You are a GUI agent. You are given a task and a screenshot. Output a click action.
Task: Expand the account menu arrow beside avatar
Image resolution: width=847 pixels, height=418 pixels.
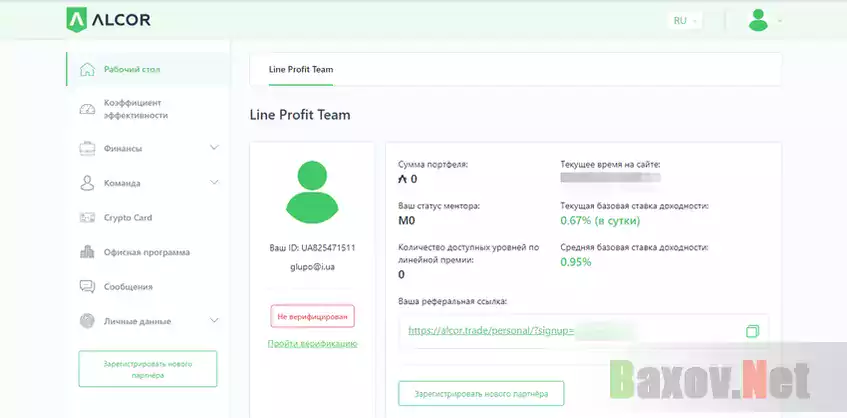tap(779, 21)
